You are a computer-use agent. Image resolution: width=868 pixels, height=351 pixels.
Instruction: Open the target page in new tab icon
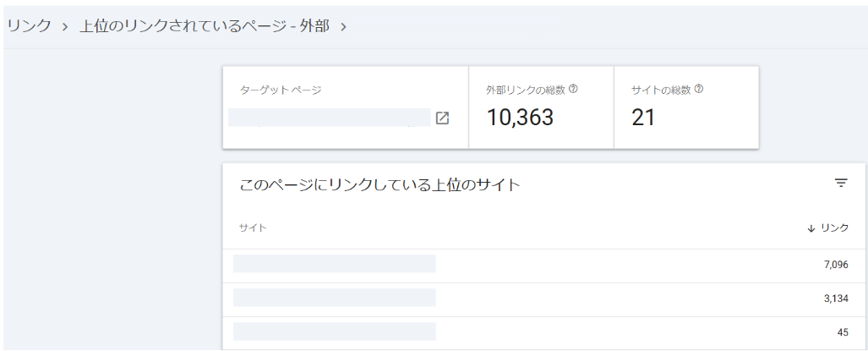pyautogui.click(x=442, y=118)
